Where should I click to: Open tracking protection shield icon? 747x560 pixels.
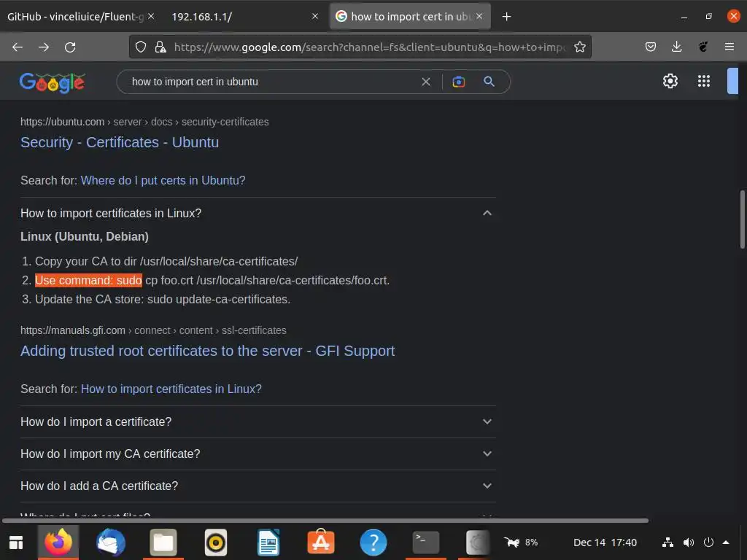pos(141,47)
